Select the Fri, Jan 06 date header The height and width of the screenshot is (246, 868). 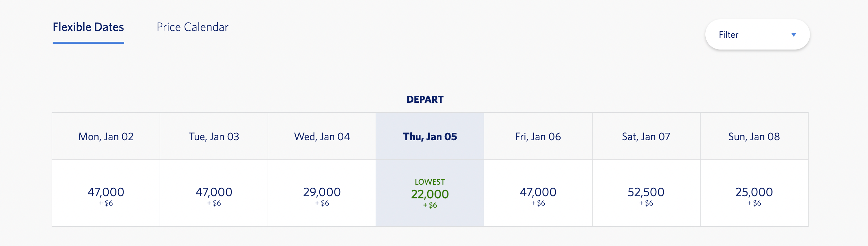pos(538,136)
